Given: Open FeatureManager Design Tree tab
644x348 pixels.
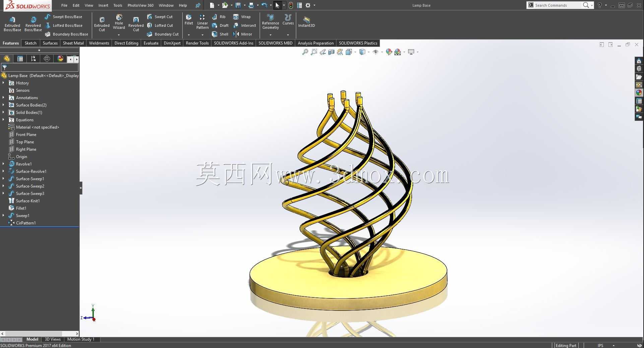Looking at the screenshot, I should click(x=7, y=59).
